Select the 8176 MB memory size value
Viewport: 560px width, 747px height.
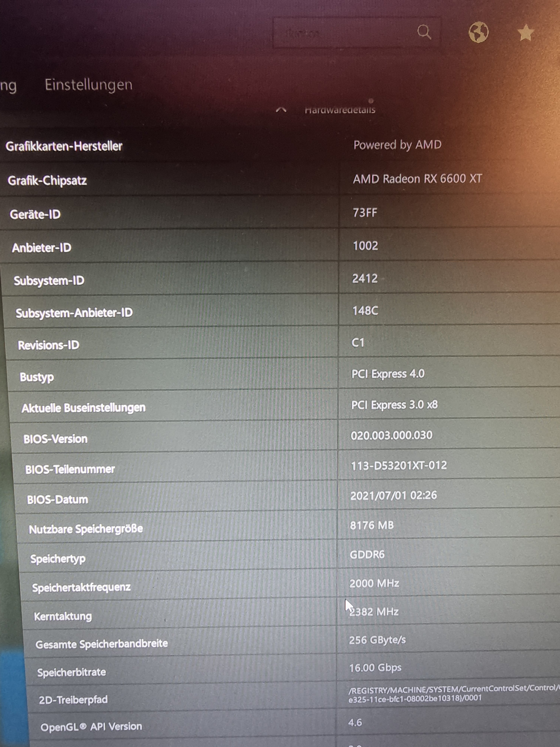[372, 526]
